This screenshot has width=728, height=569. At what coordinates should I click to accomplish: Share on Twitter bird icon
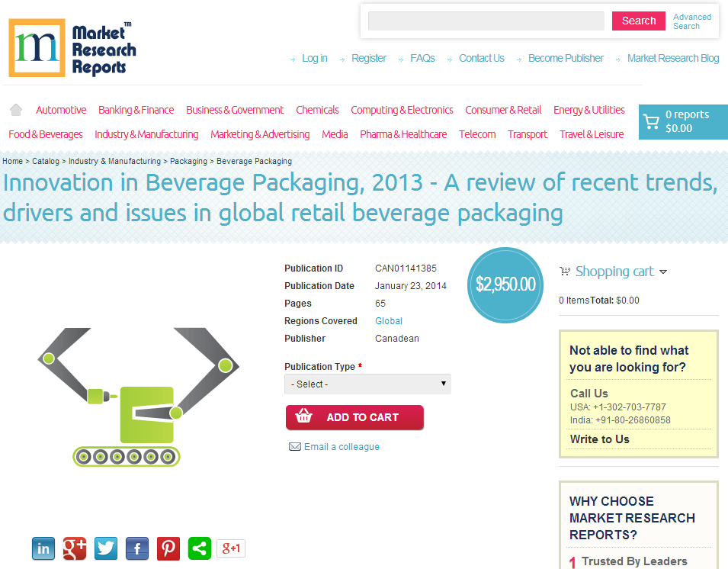pos(106,548)
